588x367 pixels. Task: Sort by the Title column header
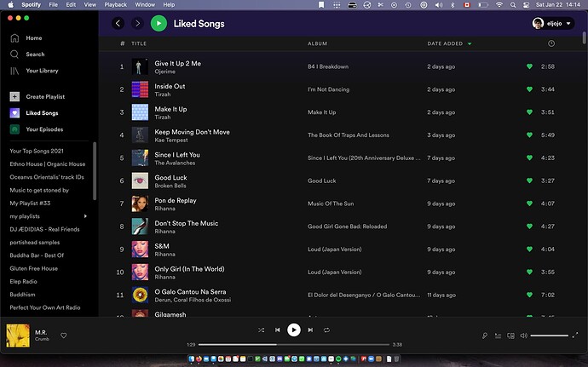tap(139, 43)
